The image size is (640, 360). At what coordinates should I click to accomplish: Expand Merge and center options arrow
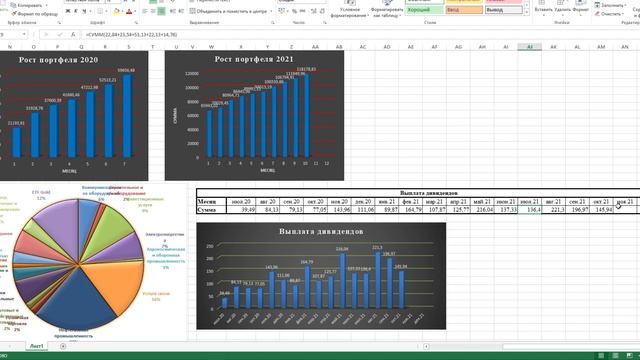tap(271, 11)
